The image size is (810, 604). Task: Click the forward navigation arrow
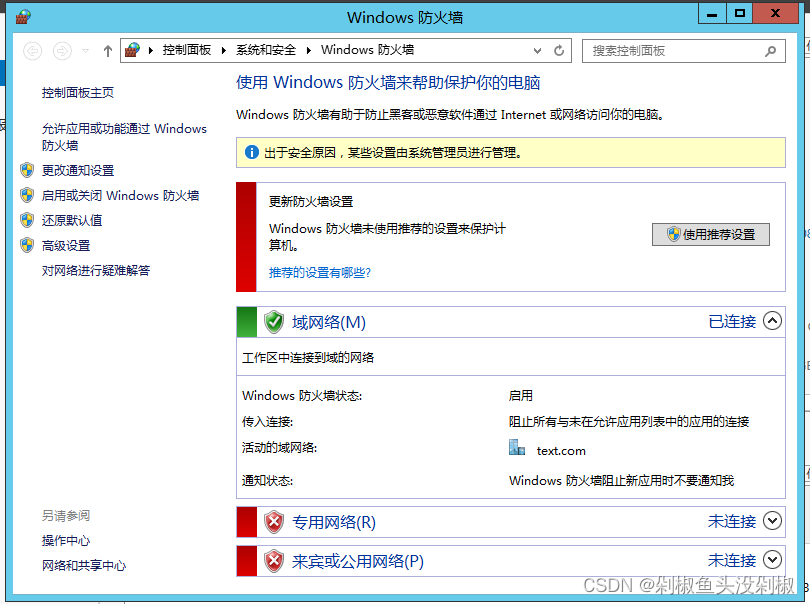(x=63, y=51)
